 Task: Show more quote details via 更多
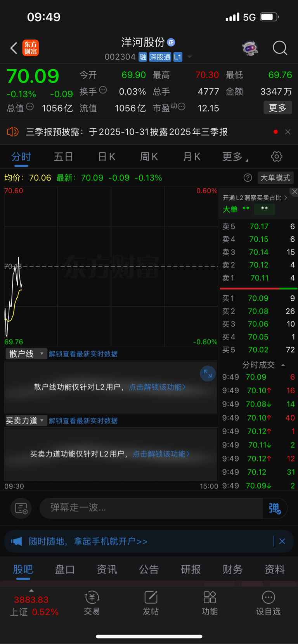pyautogui.click(x=278, y=108)
